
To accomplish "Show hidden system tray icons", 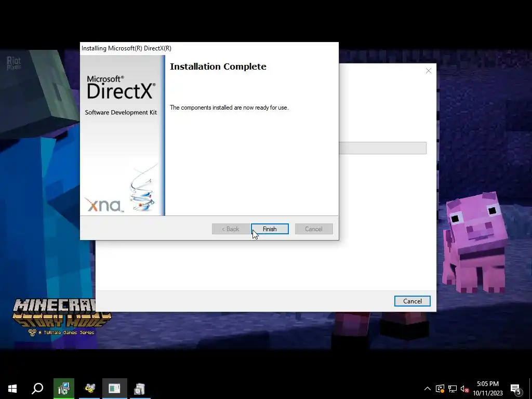I will [x=428, y=389].
